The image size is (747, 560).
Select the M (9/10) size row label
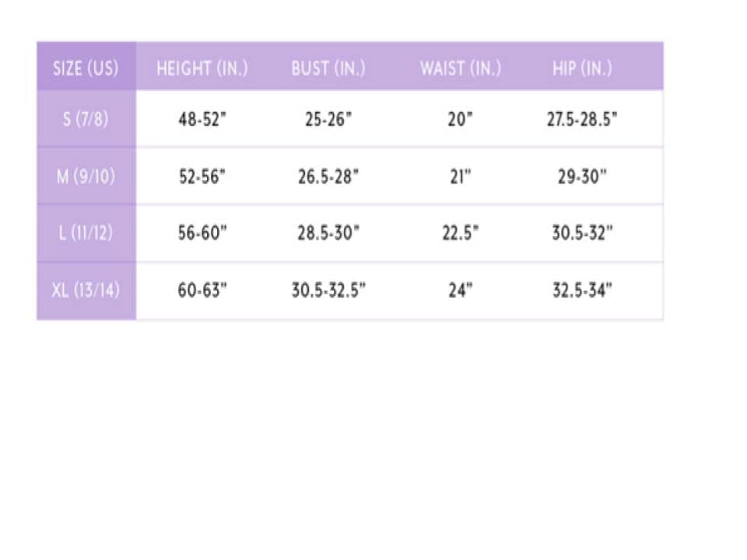pos(86,177)
